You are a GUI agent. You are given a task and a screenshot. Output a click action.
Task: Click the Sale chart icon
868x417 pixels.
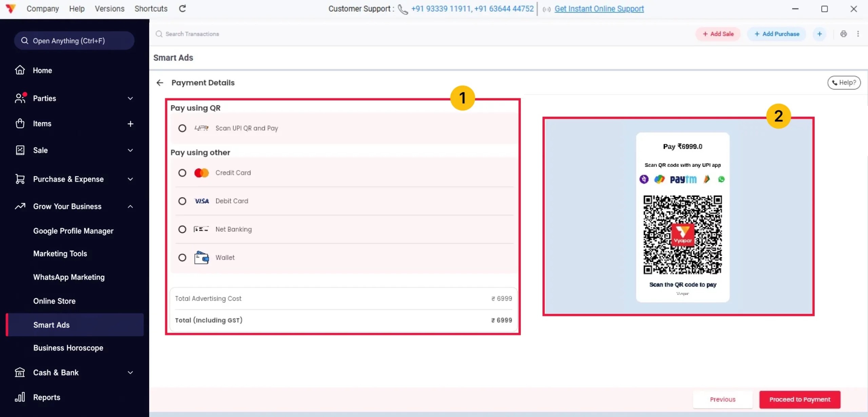[x=20, y=150]
